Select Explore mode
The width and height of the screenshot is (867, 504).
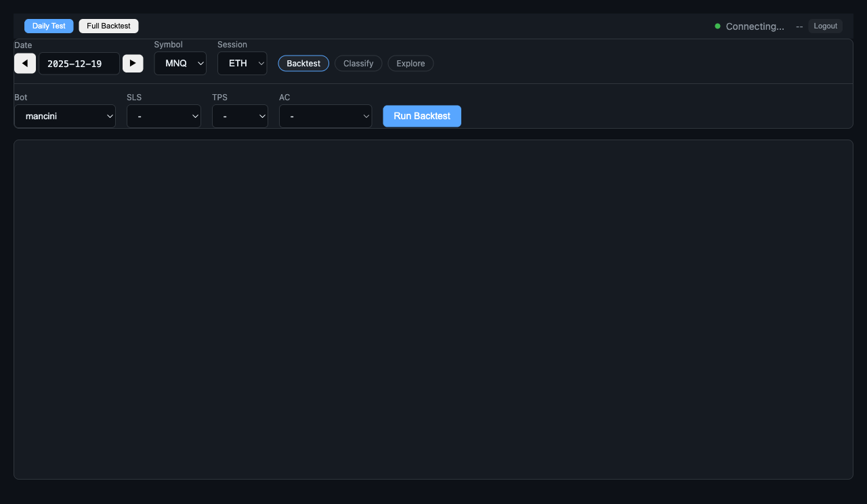point(410,63)
